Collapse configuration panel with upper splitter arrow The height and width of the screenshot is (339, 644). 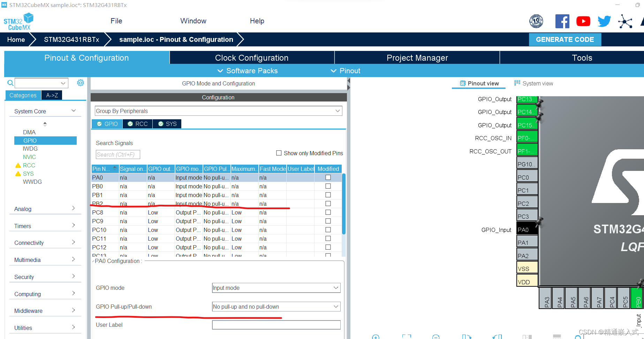tap(349, 81)
